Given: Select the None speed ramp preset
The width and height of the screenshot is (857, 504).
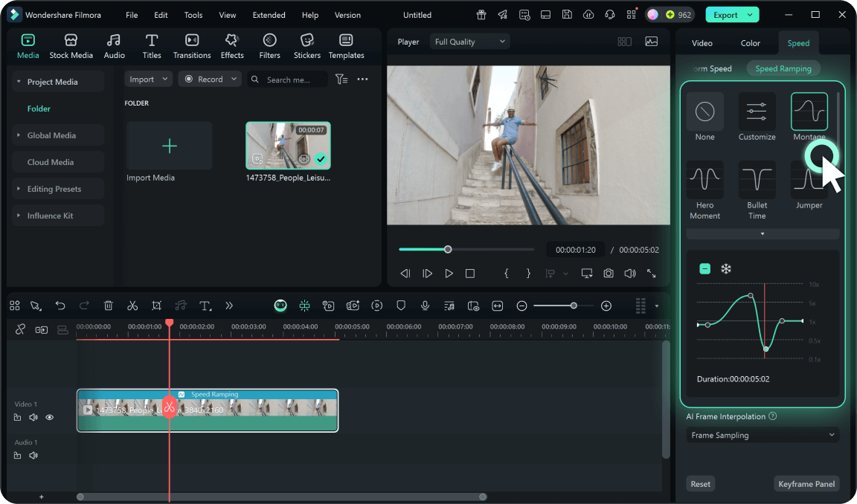Looking at the screenshot, I should [x=704, y=117].
